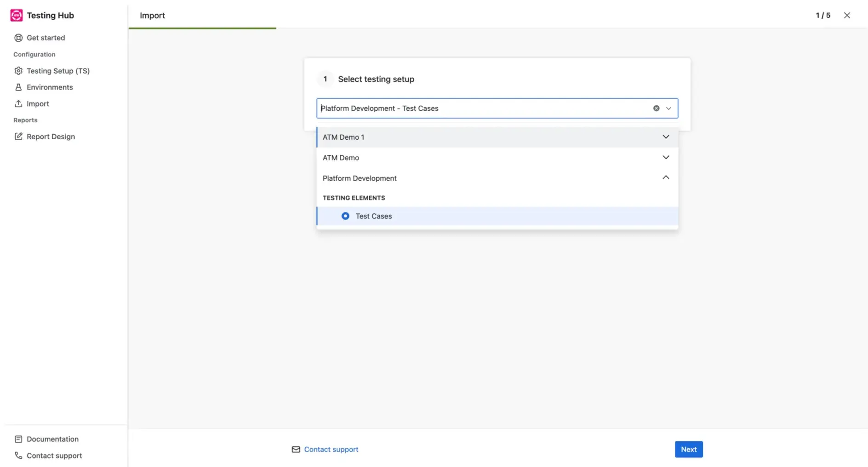Switch to the Import tab
The image size is (868, 467).
coord(152,15)
